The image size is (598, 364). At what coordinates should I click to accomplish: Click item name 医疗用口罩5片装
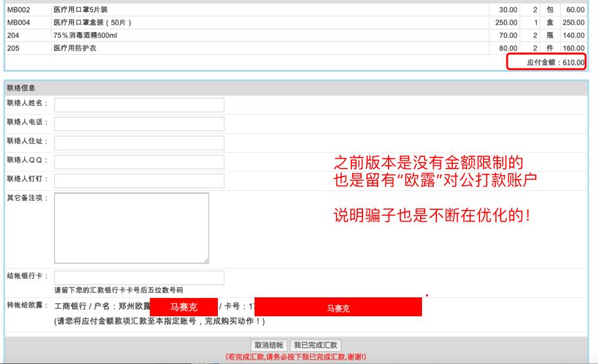[80, 10]
